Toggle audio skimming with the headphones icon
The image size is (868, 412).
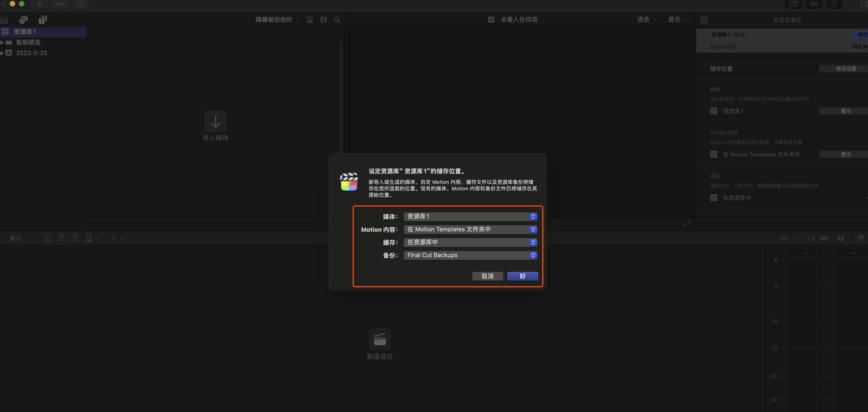click(811, 238)
